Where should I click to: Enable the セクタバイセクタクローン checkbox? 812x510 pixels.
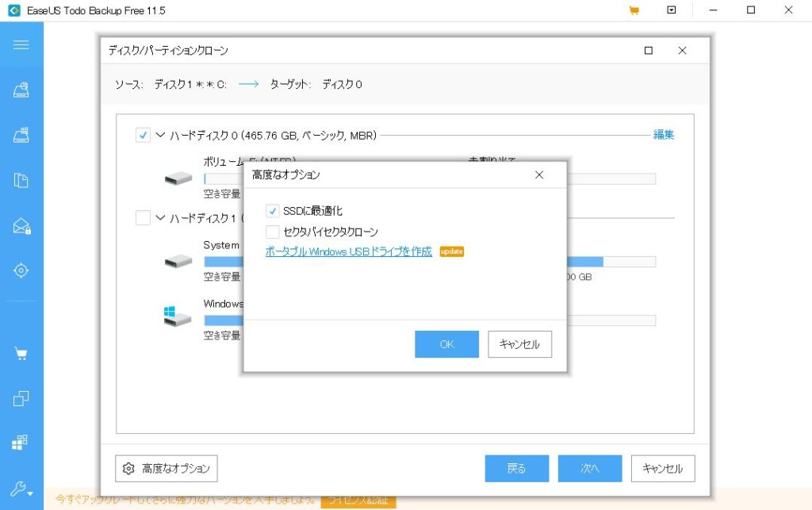[273, 232]
